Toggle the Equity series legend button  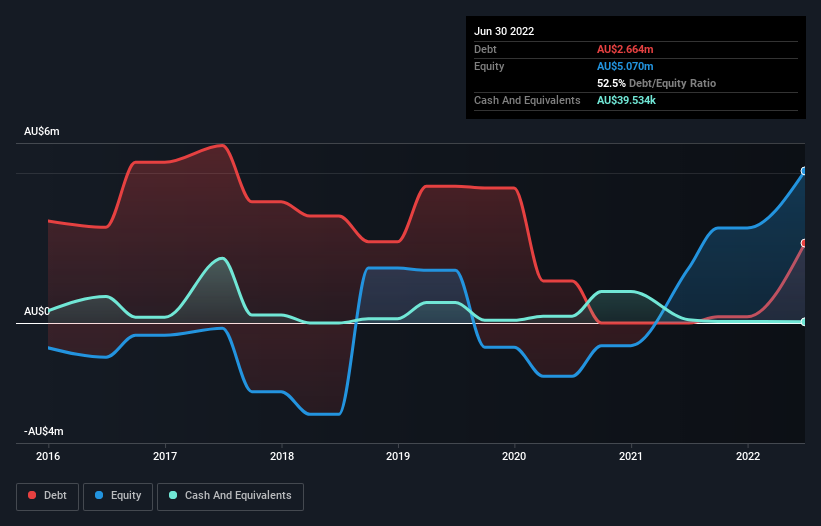pyautogui.click(x=118, y=496)
